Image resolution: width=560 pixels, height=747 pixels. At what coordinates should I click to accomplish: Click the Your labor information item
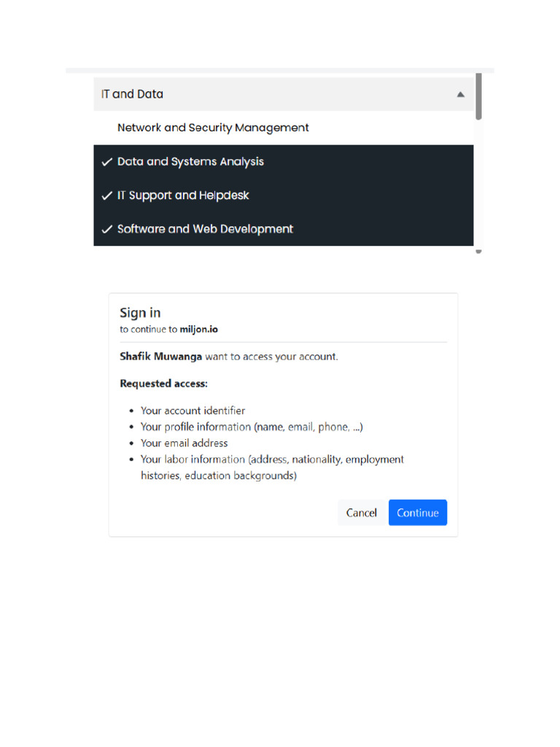(x=272, y=468)
